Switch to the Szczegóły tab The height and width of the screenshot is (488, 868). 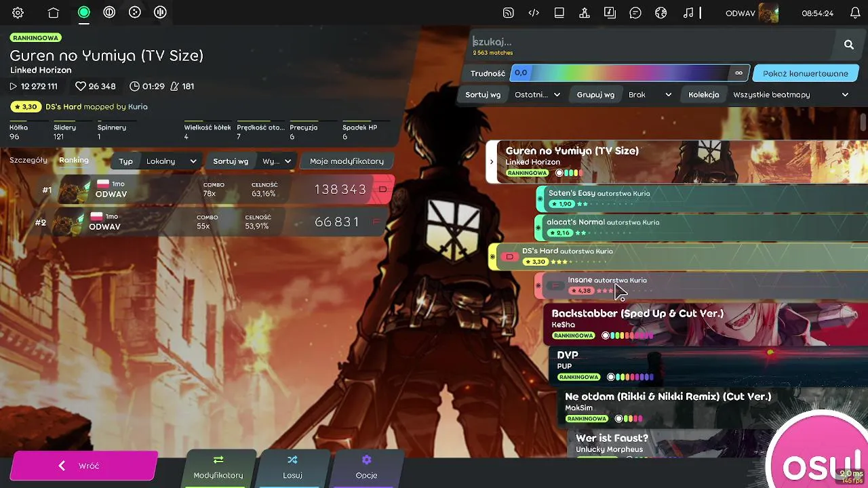[x=28, y=160]
